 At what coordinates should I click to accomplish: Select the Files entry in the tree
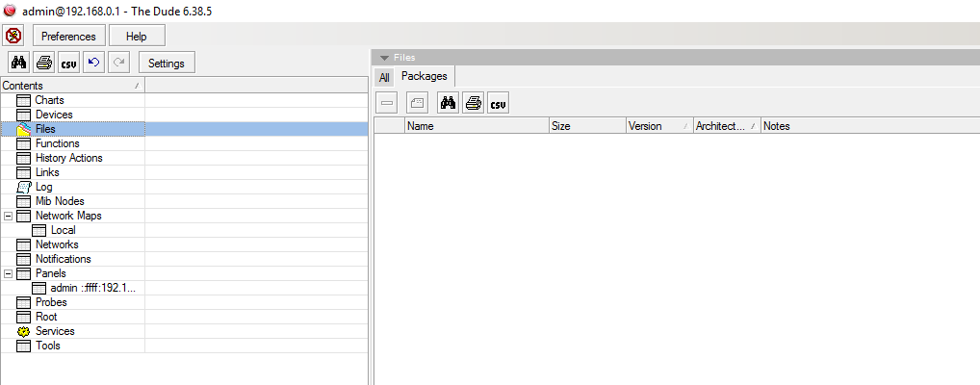pos(45,129)
